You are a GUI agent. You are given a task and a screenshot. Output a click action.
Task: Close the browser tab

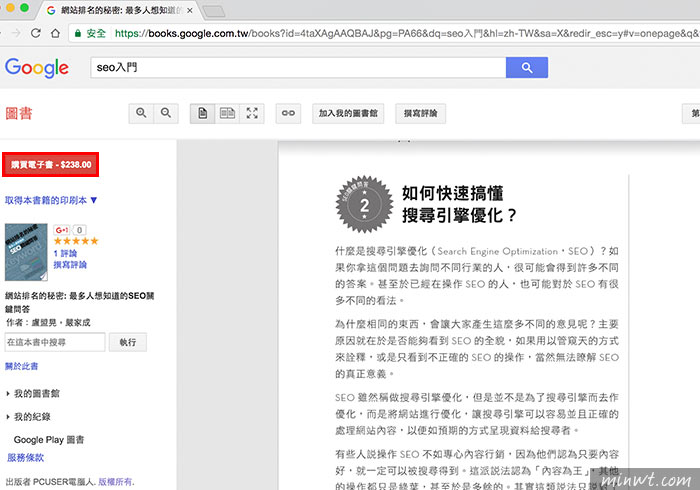tap(190, 10)
